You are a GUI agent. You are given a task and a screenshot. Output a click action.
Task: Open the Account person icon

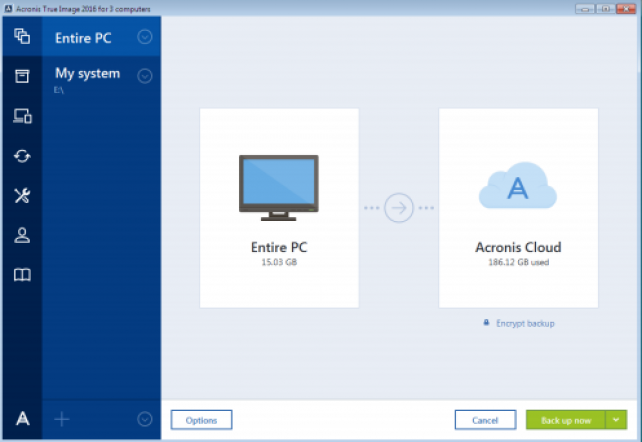tap(22, 235)
